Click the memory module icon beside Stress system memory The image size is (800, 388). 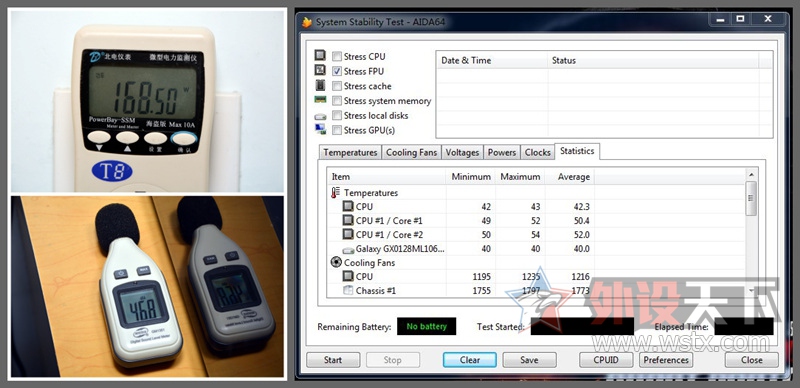(x=320, y=100)
